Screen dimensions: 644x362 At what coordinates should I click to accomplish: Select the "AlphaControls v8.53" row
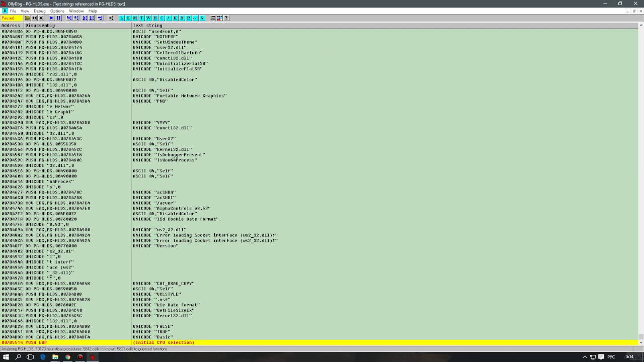(319, 208)
